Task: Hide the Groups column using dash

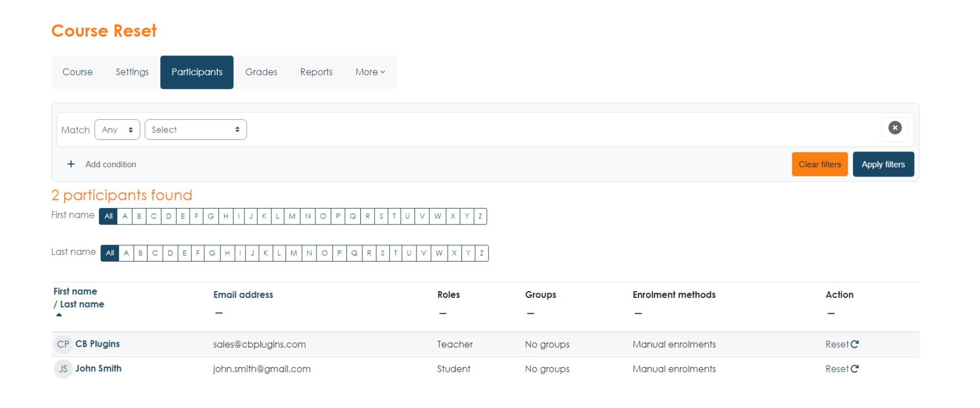Action: point(530,313)
